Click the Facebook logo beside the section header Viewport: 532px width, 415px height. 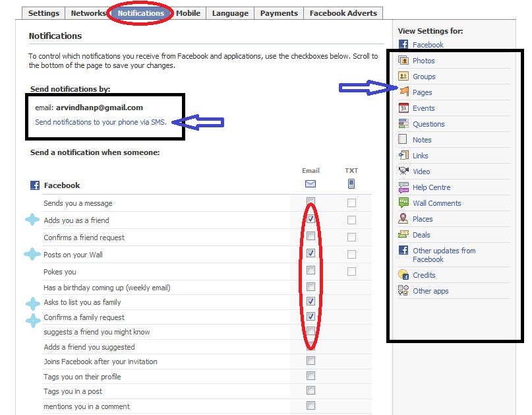pyautogui.click(x=35, y=185)
